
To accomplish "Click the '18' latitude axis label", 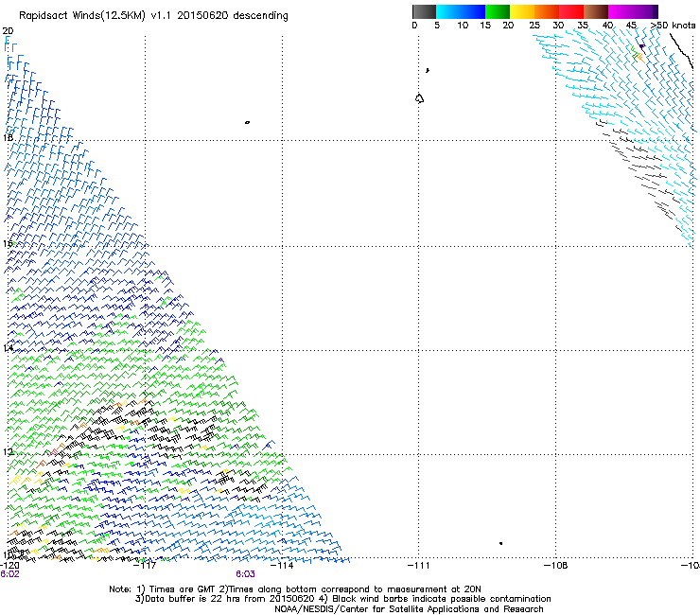I will coord(8,137).
